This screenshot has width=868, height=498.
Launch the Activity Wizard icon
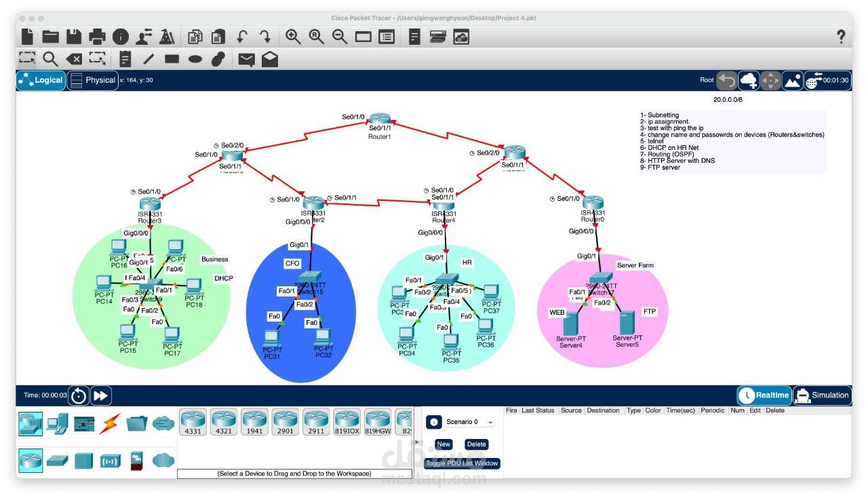[x=167, y=37]
